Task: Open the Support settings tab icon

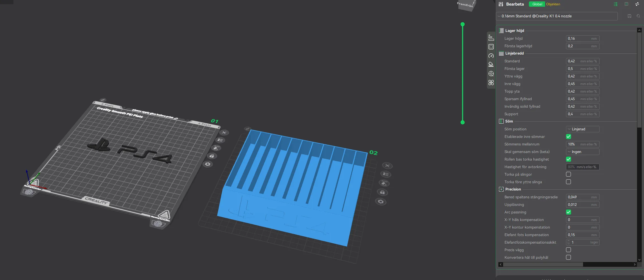Action: pos(491,65)
